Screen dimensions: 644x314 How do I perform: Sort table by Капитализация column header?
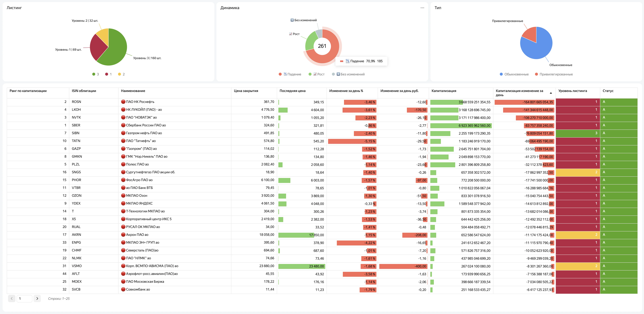pyautogui.click(x=444, y=91)
